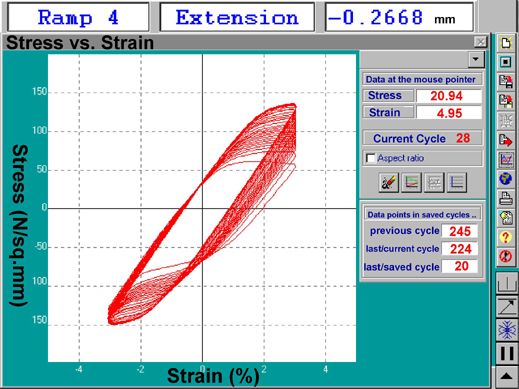Open the graph chart icon in side toolbar

(x=506, y=159)
